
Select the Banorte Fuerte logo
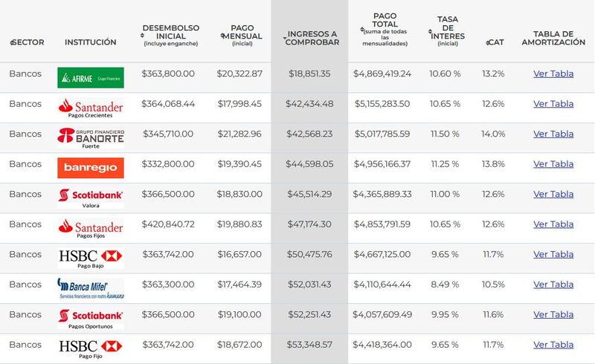90,137
